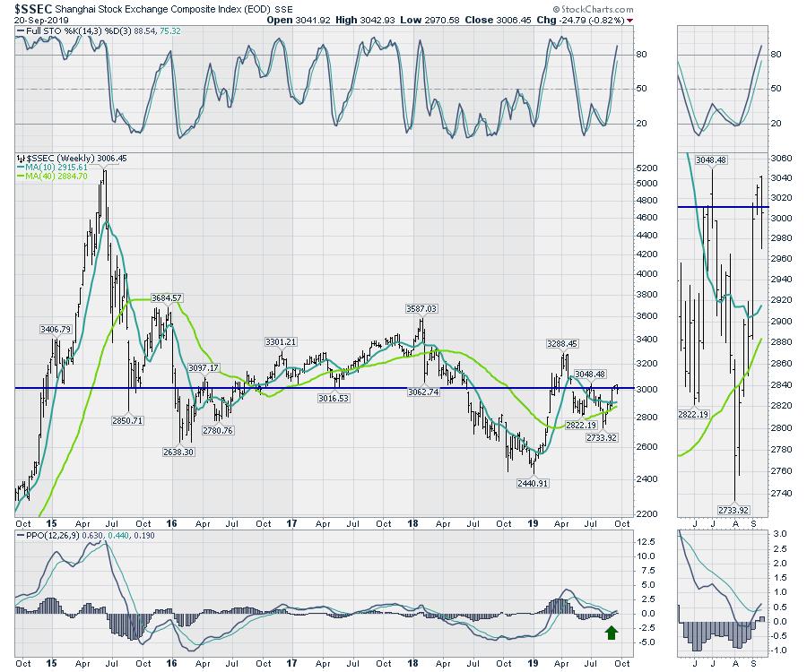Click the Low 2970.58 value
The image size is (807, 672).
point(430,20)
